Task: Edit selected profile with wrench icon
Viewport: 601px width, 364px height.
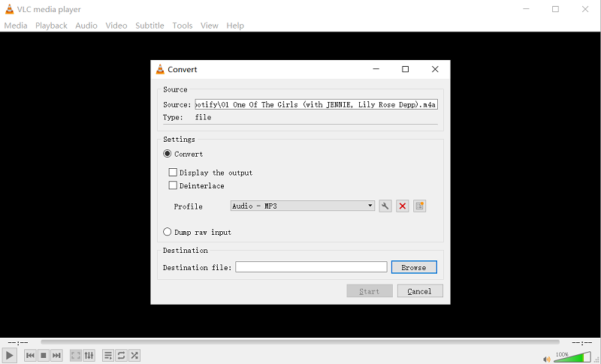Action: pos(385,206)
